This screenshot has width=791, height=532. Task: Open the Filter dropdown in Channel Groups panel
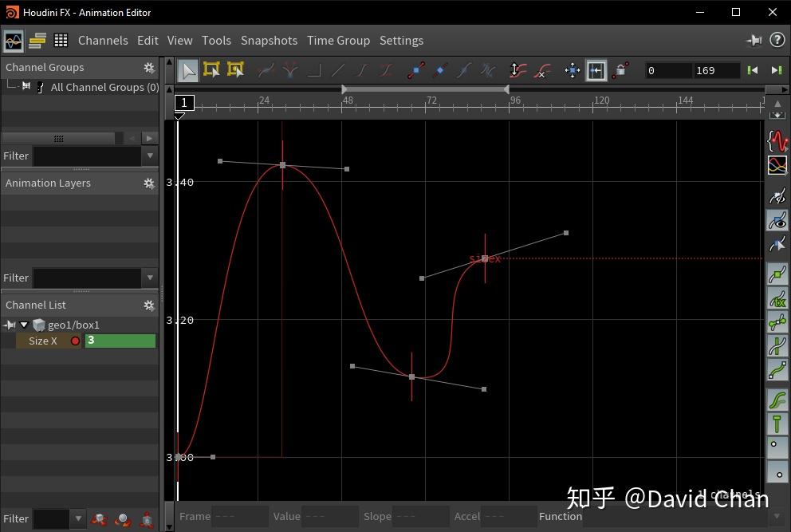click(x=150, y=156)
